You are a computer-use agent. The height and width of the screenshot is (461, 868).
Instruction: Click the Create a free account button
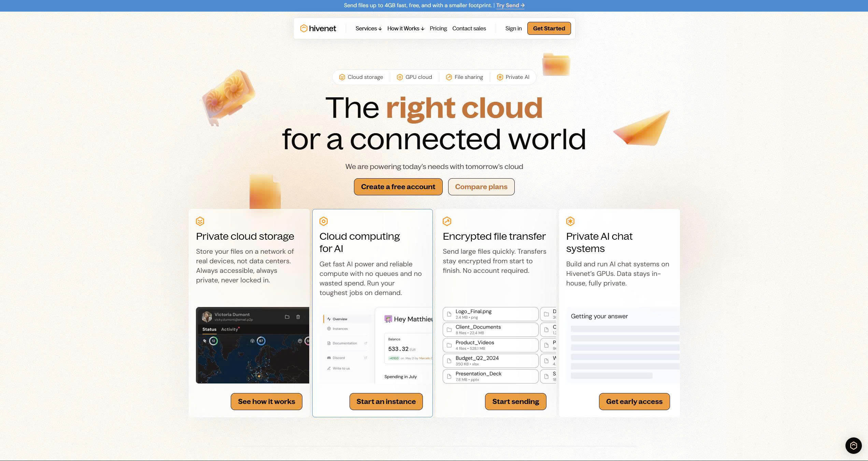pos(398,186)
